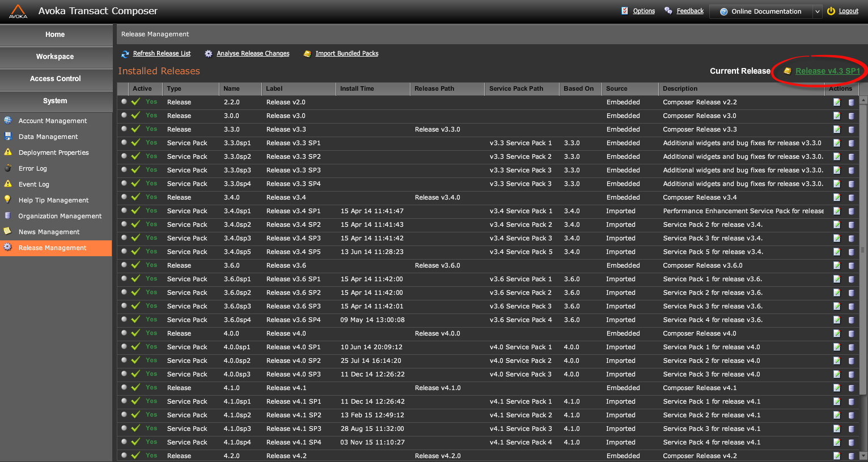The height and width of the screenshot is (462, 868).
Task: Select the radio button for release 4.1.0
Action: point(124,387)
